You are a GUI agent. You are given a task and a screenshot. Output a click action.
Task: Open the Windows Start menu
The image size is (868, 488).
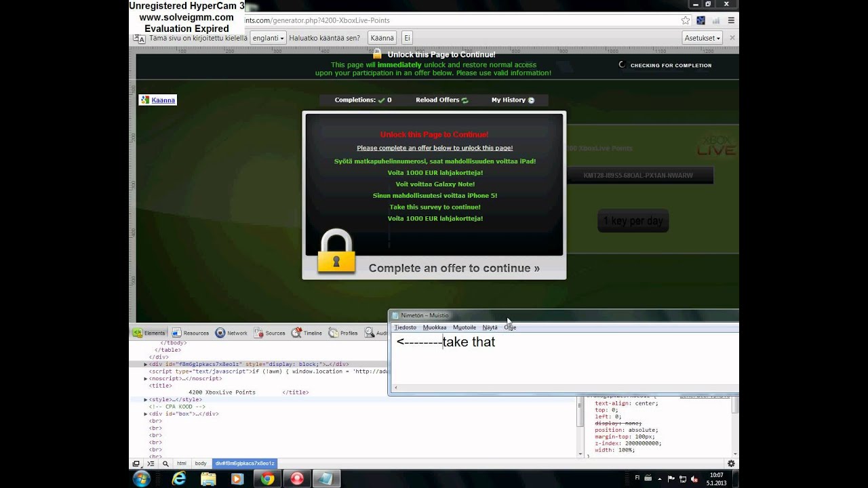[142, 479]
